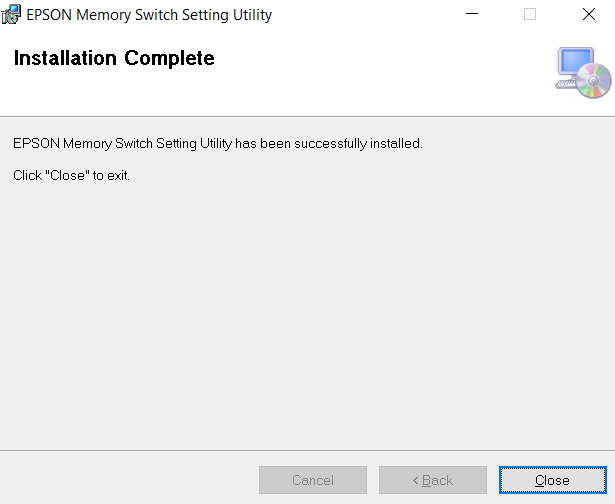Click the grayed-out Cancel button
Viewport: 615px width, 504px height.
pos(312,480)
